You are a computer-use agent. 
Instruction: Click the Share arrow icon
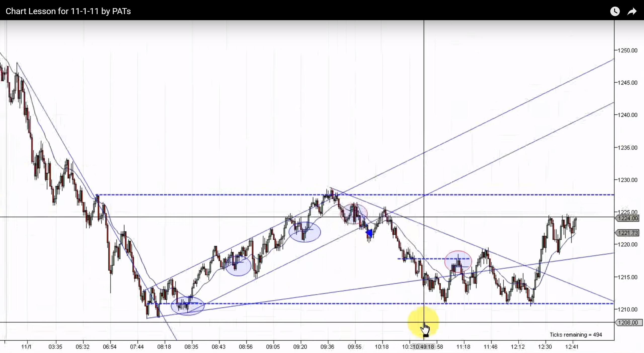tap(632, 11)
